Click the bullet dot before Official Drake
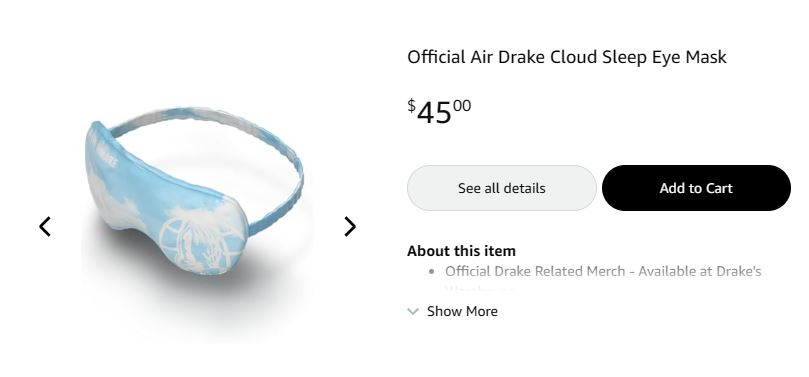This screenshot has width=809, height=377. click(x=431, y=272)
